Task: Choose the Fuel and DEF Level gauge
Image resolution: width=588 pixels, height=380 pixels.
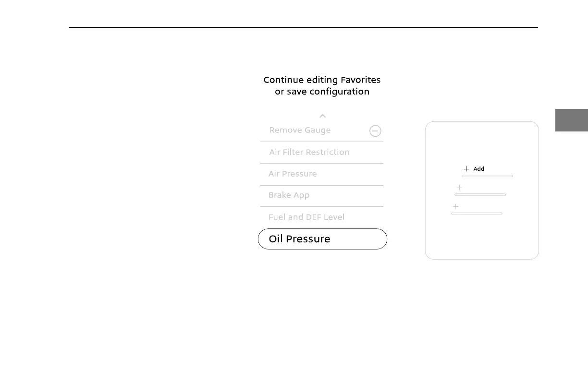Action: 306,217
